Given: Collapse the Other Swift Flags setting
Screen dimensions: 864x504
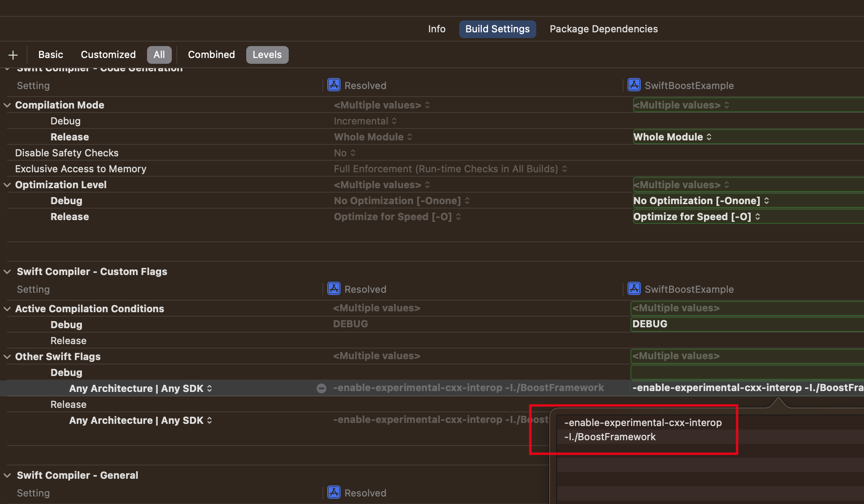Looking at the screenshot, I should click(7, 357).
